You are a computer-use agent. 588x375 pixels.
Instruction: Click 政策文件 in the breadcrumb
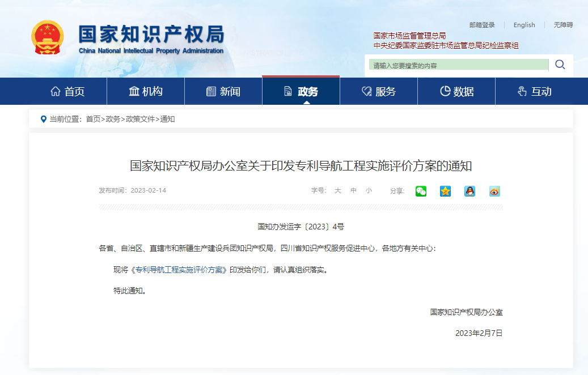140,119
